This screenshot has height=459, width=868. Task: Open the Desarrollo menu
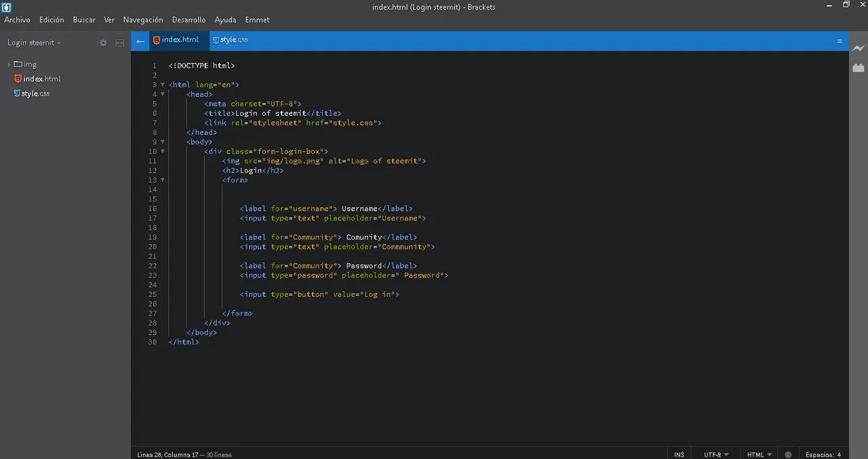189,20
